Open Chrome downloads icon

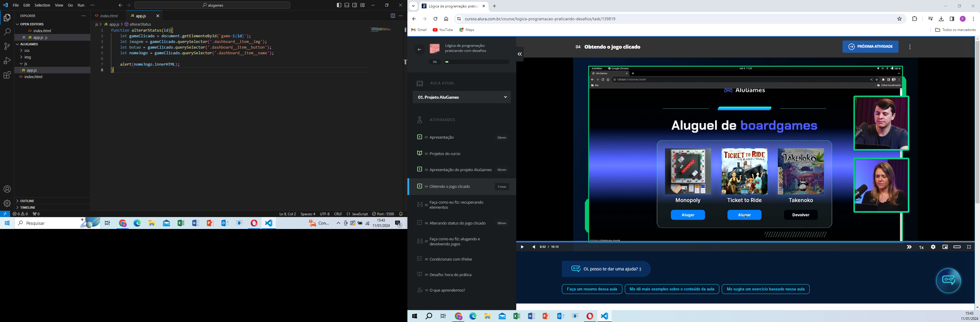click(x=941, y=19)
